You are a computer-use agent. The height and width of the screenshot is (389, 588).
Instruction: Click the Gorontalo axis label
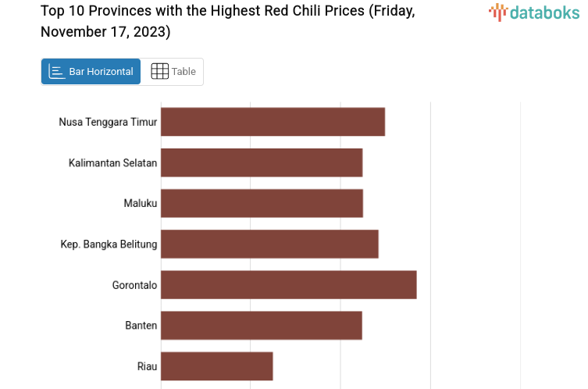[x=134, y=285]
